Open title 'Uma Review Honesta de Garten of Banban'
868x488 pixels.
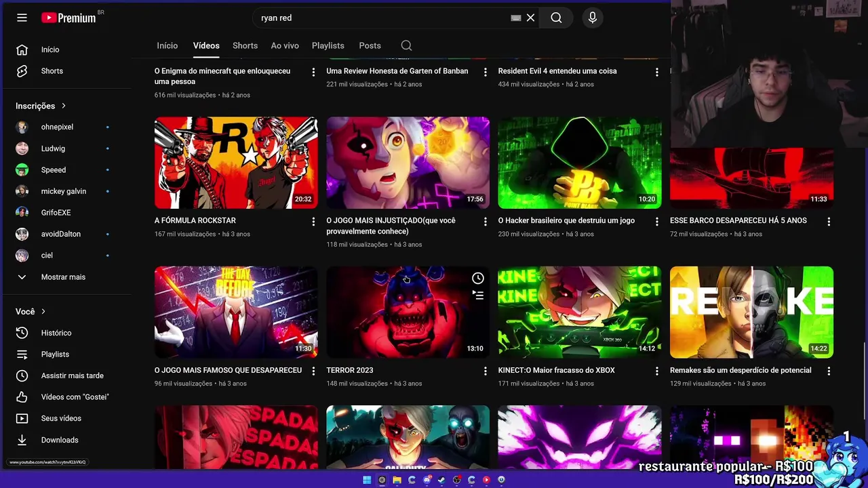point(397,70)
